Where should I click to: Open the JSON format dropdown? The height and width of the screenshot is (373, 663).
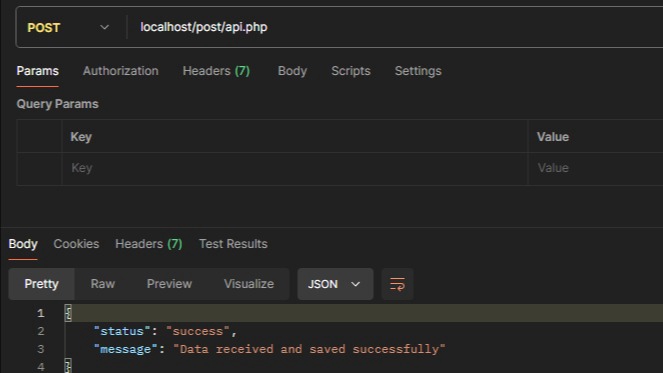(335, 284)
